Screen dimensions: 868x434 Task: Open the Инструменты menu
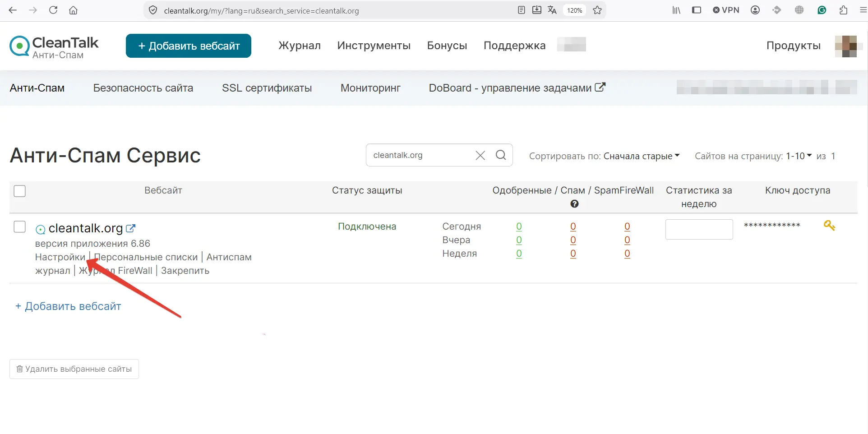pyautogui.click(x=374, y=46)
